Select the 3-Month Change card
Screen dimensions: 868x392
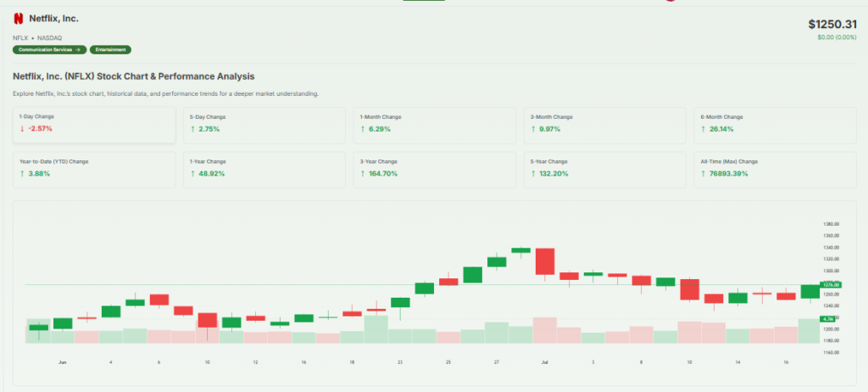(x=605, y=125)
